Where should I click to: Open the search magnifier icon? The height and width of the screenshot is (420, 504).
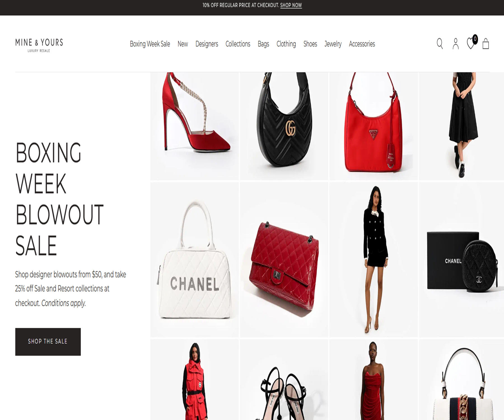440,44
